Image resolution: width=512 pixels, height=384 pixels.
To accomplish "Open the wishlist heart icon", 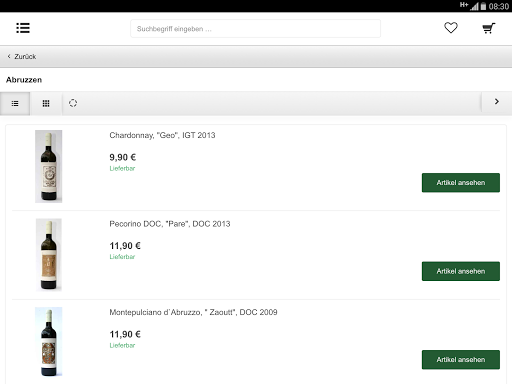I will coord(451,28).
